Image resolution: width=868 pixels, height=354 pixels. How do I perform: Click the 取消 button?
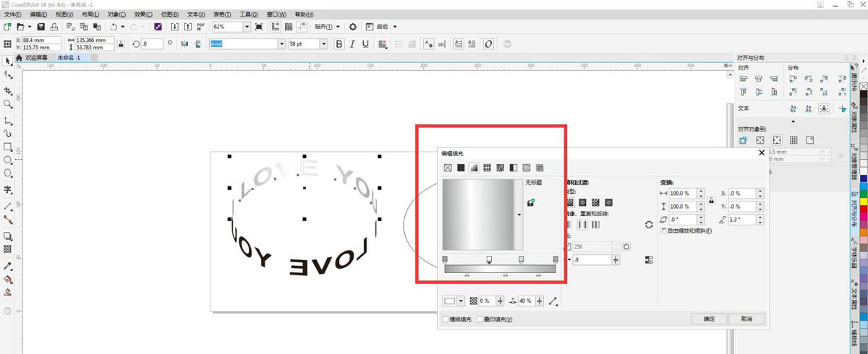coord(746,319)
